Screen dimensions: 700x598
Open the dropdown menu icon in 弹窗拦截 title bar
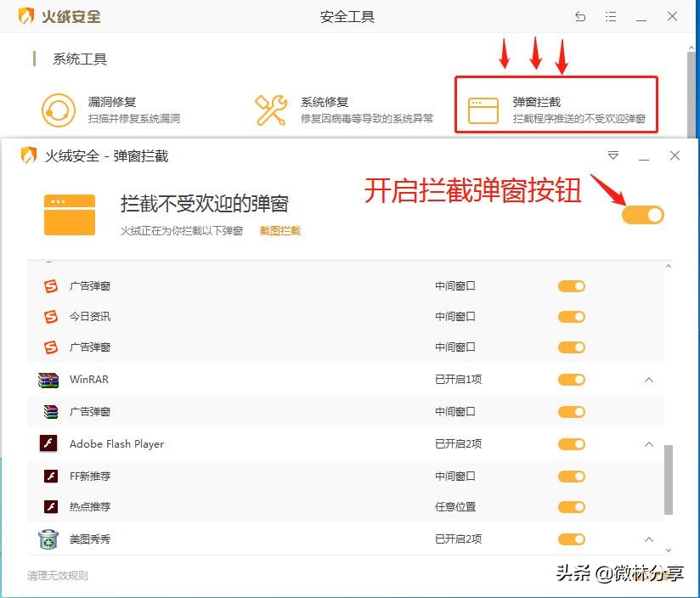point(613,155)
